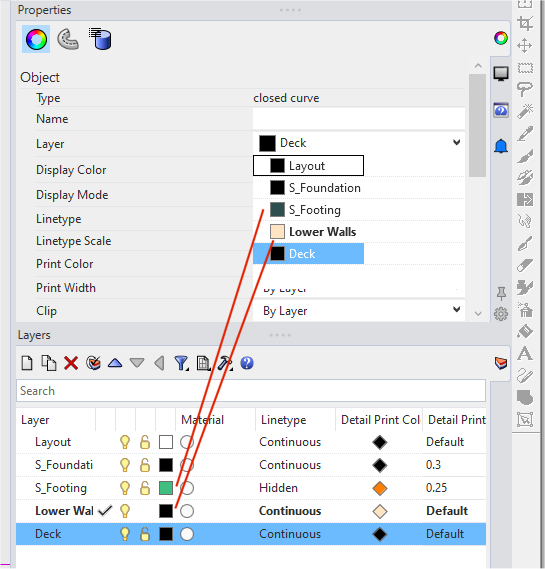Switch to the Layers panel side tab icon
The height and width of the screenshot is (569, 545).
(x=501, y=363)
